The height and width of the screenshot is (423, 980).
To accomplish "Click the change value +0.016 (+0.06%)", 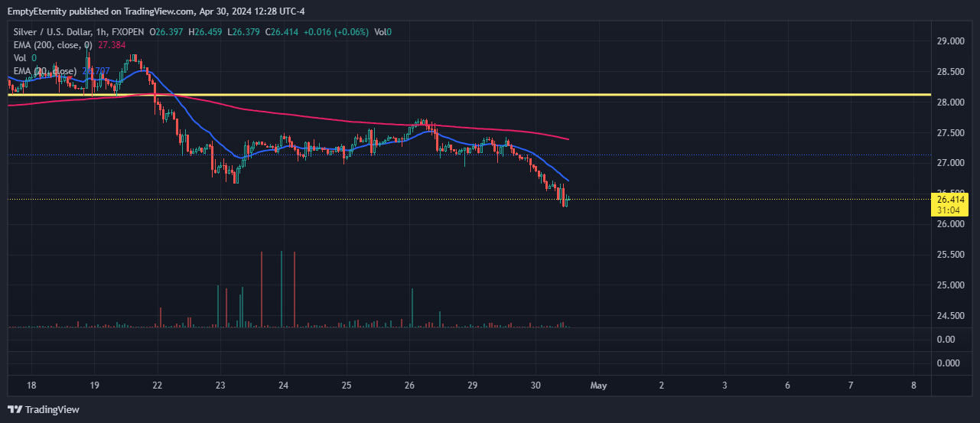I will click(337, 32).
